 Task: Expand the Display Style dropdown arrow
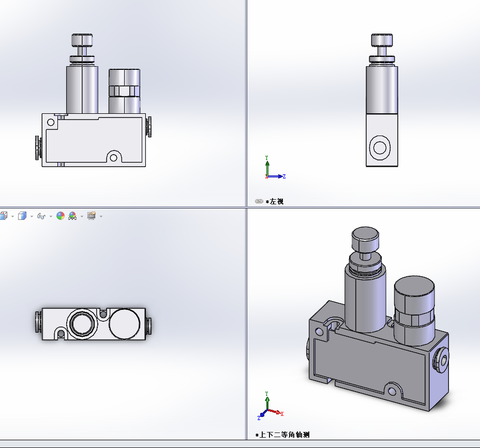[x=32, y=216]
